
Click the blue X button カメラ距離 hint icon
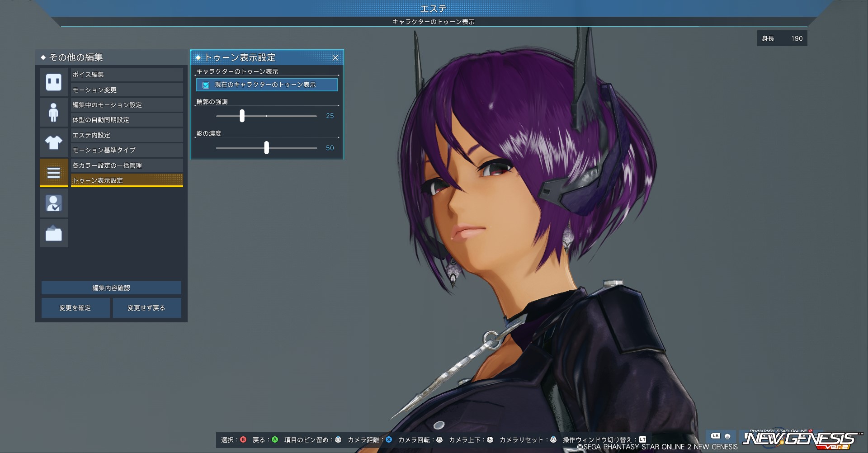389,439
